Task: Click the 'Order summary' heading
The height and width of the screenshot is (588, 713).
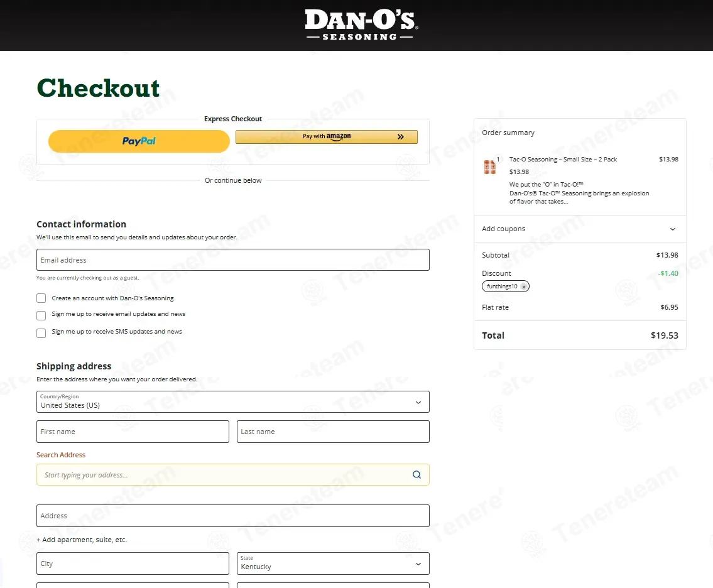Action: click(x=508, y=133)
